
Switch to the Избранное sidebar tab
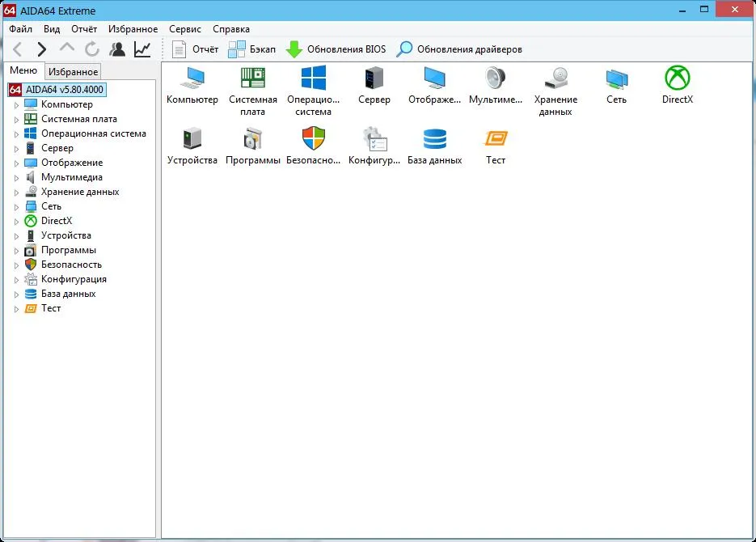click(74, 72)
